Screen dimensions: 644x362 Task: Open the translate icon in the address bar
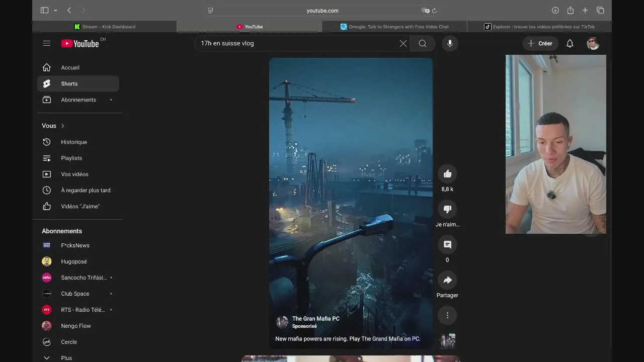coord(425,10)
